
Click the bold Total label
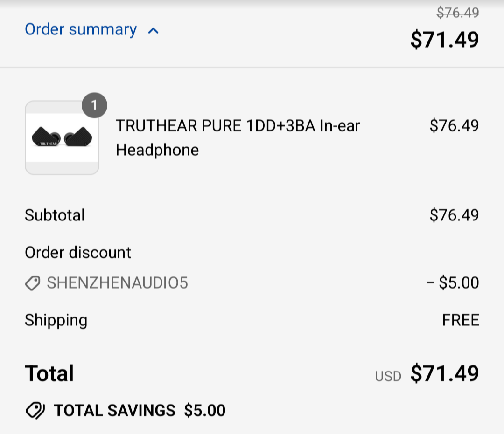[49, 373]
